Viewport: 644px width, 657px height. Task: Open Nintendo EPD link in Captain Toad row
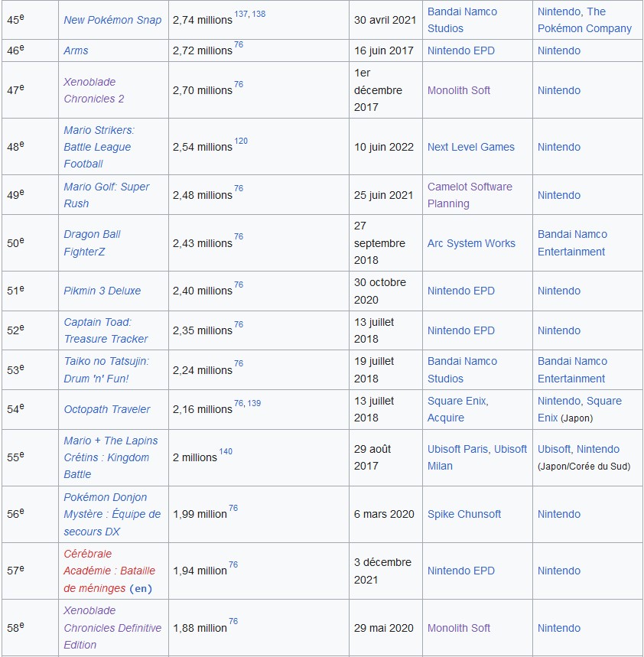(461, 330)
